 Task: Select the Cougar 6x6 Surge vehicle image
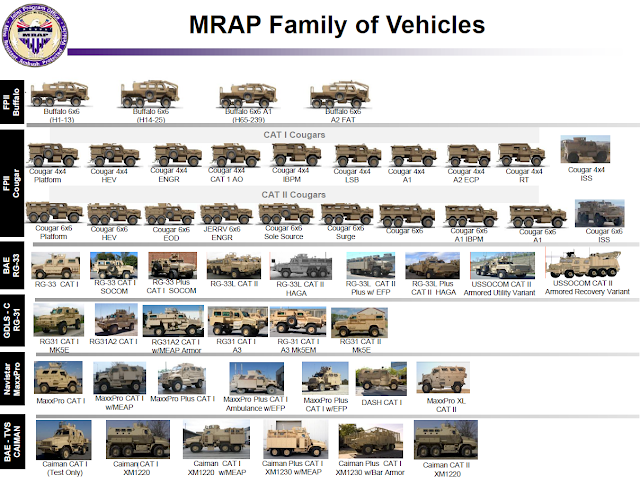tap(347, 214)
